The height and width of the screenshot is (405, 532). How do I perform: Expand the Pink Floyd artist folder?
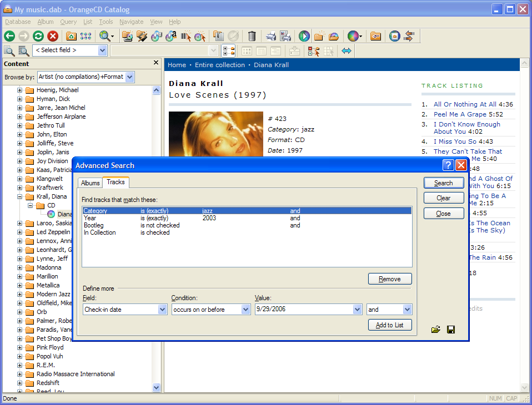[x=19, y=347]
